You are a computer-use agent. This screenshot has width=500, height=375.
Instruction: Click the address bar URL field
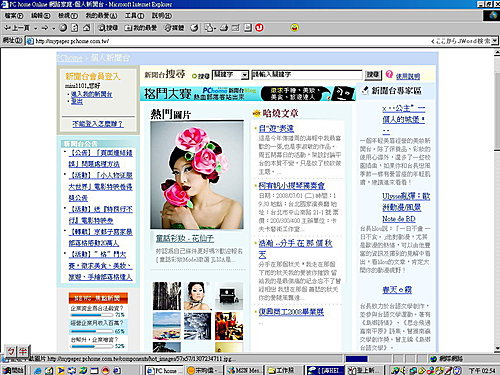[x=227, y=41]
